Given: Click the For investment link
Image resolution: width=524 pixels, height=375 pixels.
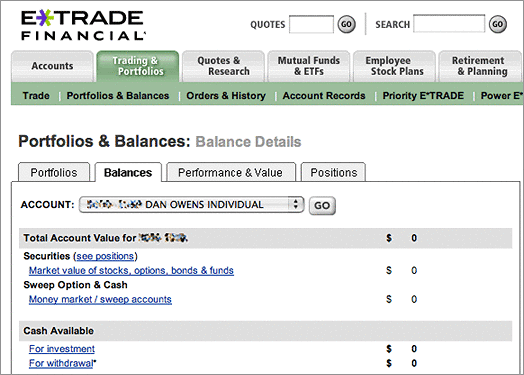Looking at the screenshot, I should click(x=62, y=349).
